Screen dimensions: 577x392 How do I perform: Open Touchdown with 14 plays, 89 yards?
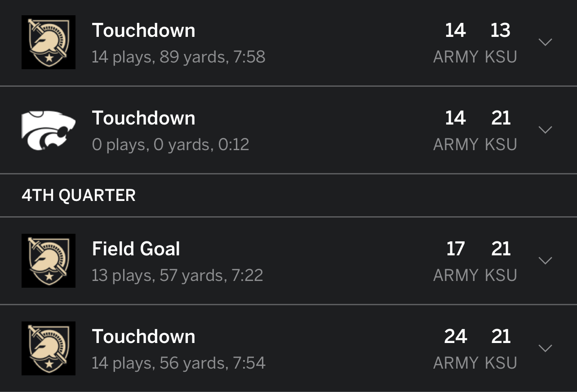(x=144, y=31)
